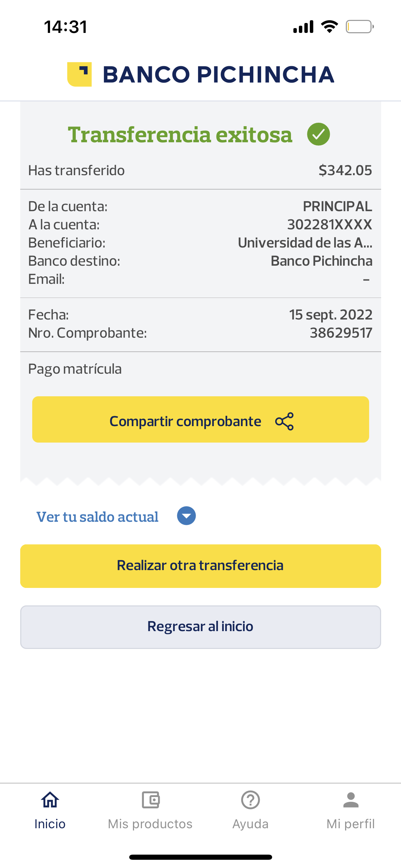Tap the green success checkmark icon
Image resolution: width=401 pixels, height=868 pixels.
(318, 134)
